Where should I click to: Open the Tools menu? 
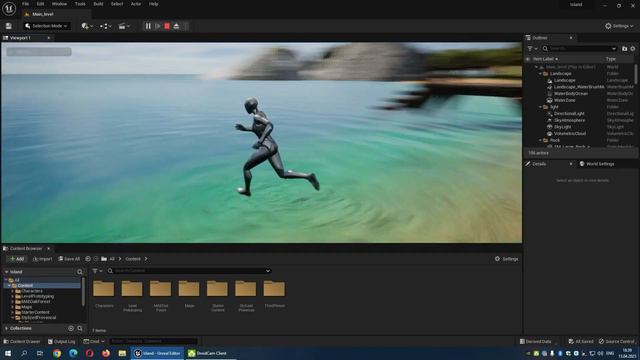click(x=80, y=4)
